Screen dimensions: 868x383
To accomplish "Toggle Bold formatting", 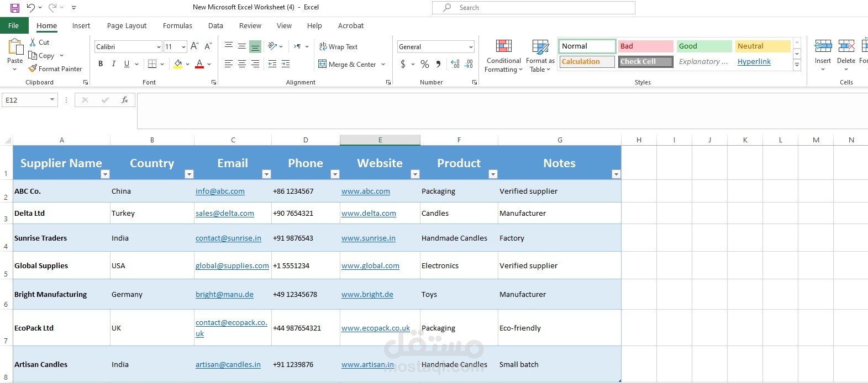I will tap(101, 64).
